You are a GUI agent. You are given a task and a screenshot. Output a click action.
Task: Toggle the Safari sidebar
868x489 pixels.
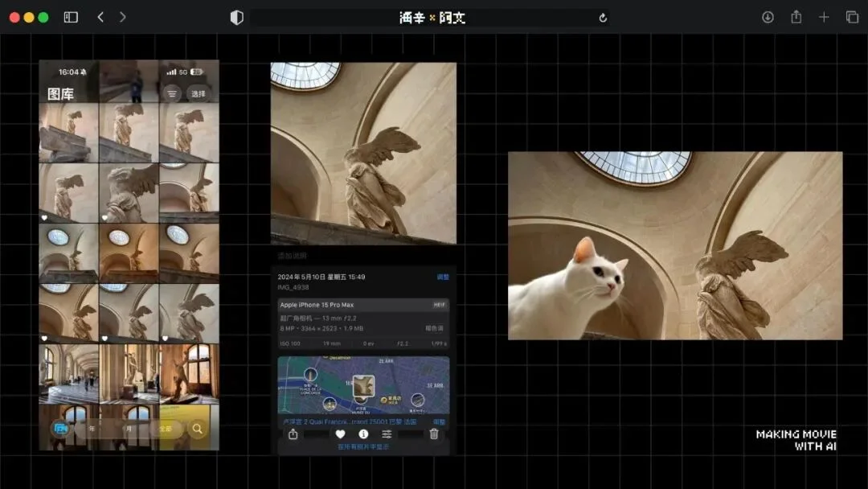(71, 17)
